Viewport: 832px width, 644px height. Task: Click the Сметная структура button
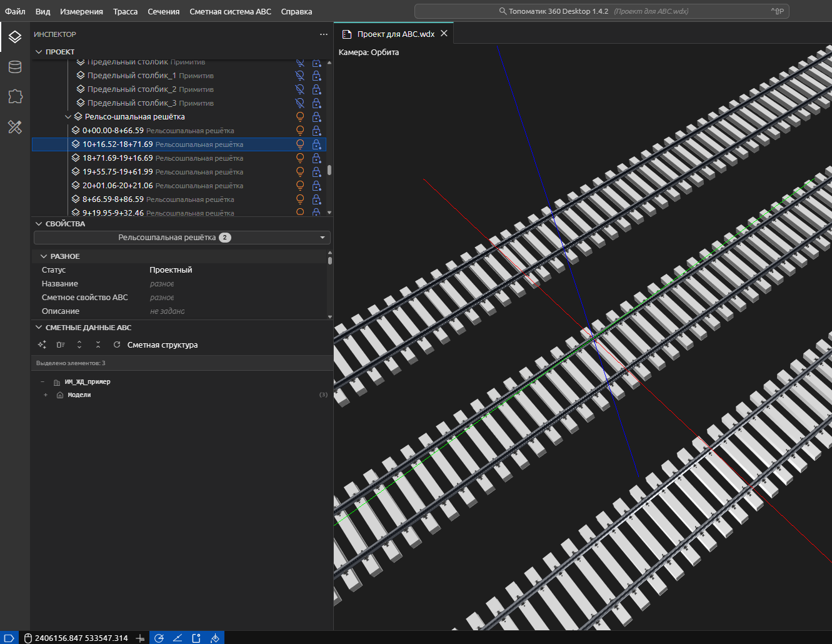click(x=163, y=345)
